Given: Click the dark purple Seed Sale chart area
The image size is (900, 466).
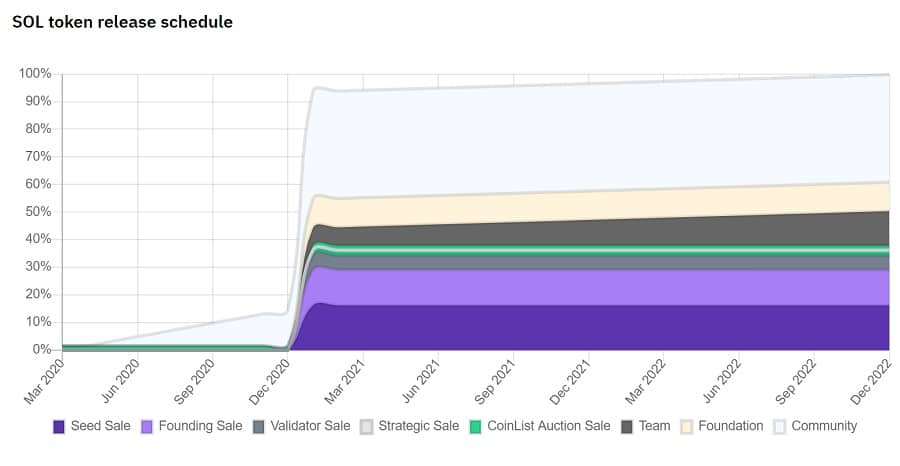Looking at the screenshot, I should coord(600,328).
